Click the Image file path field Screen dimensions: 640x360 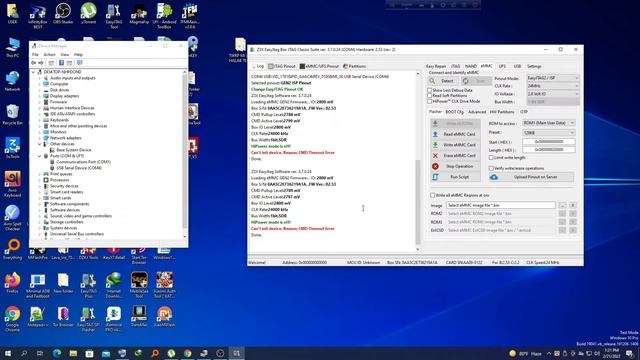pyautogui.click(x=500, y=205)
